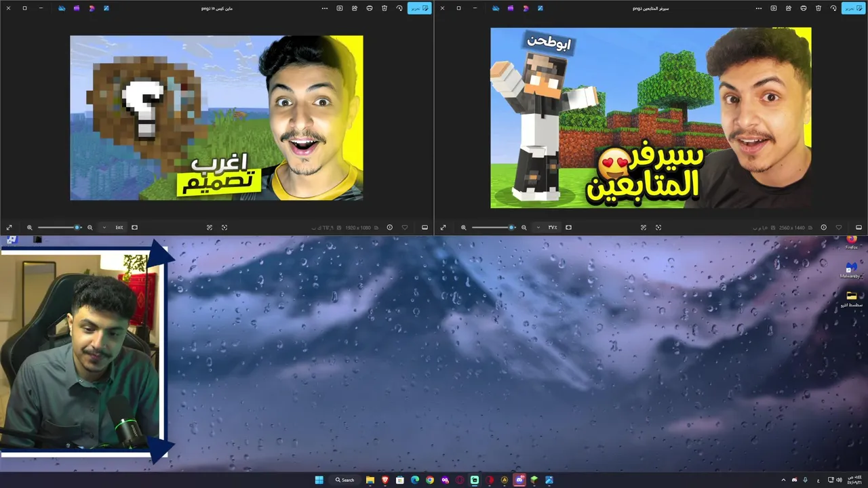The width and height of the screenshot is (868, 488).
Task: Open the Malwarebytes desktop shortcut
Action: point(851,270)
